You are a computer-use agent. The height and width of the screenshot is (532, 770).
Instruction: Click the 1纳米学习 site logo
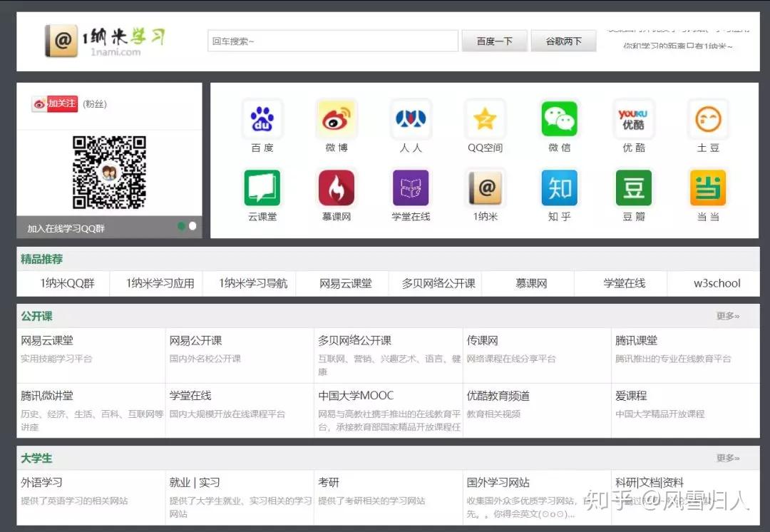point(105,41)
